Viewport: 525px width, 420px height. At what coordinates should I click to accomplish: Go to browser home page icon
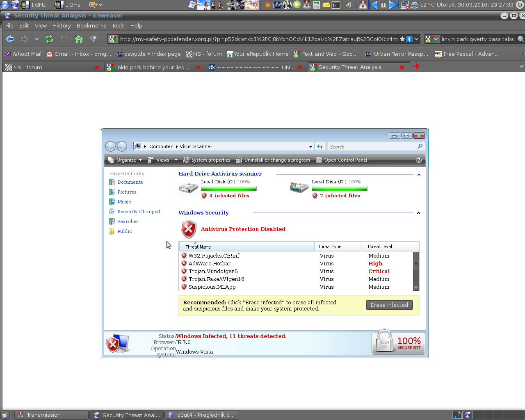[79, 39]
